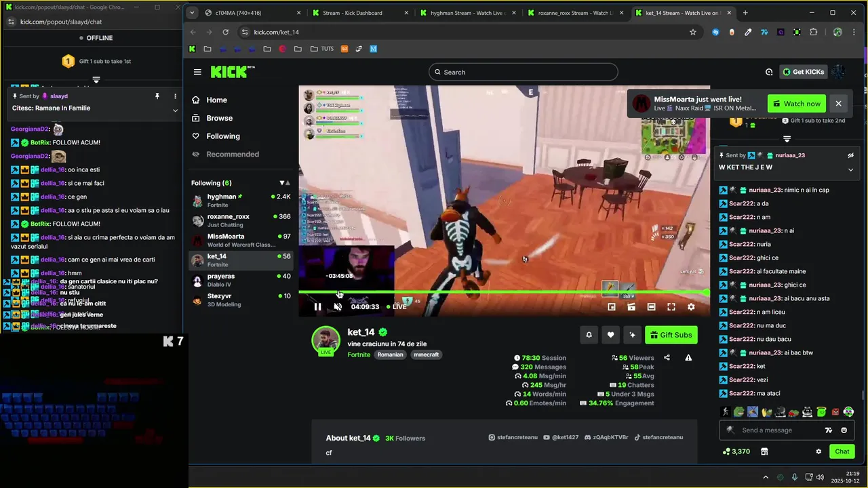Toggle notifications bell for ket_14
This screenshot has width=868, height=488.
[x=589, y=335]
